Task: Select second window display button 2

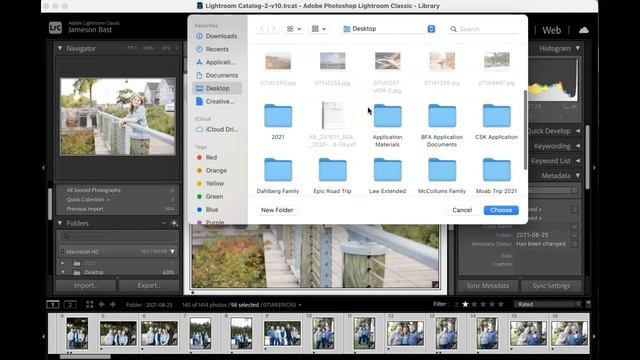Action: [x=70, y=304]
